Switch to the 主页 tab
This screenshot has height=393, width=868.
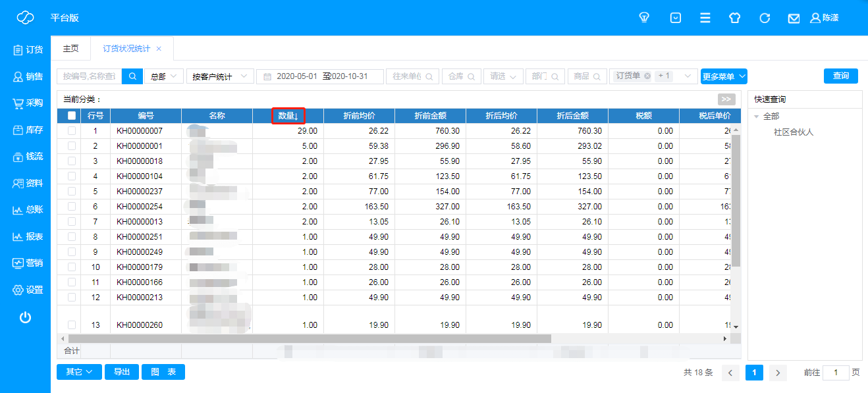click(70, 49)
